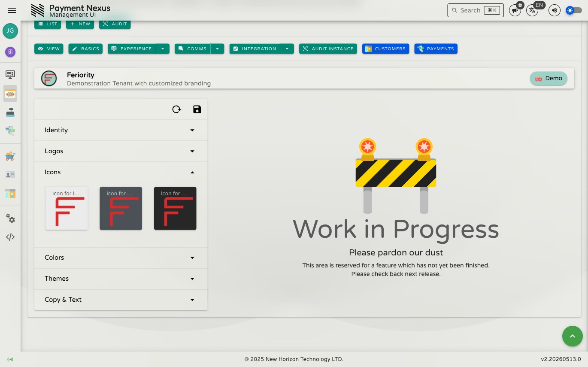588x367 pixels.
Task: Select the black background icon thumbnail
Action: [175, 208]
